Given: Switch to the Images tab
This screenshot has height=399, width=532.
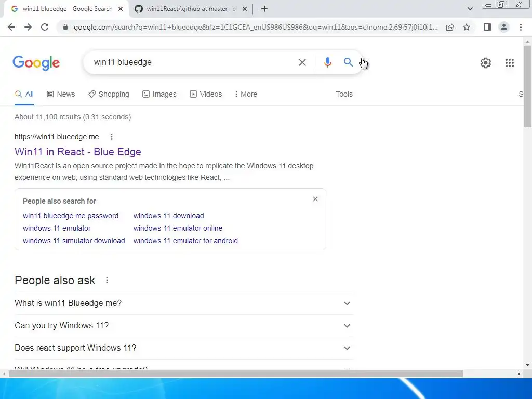Looking at the screenshot, I should click(x=159, y=95).
